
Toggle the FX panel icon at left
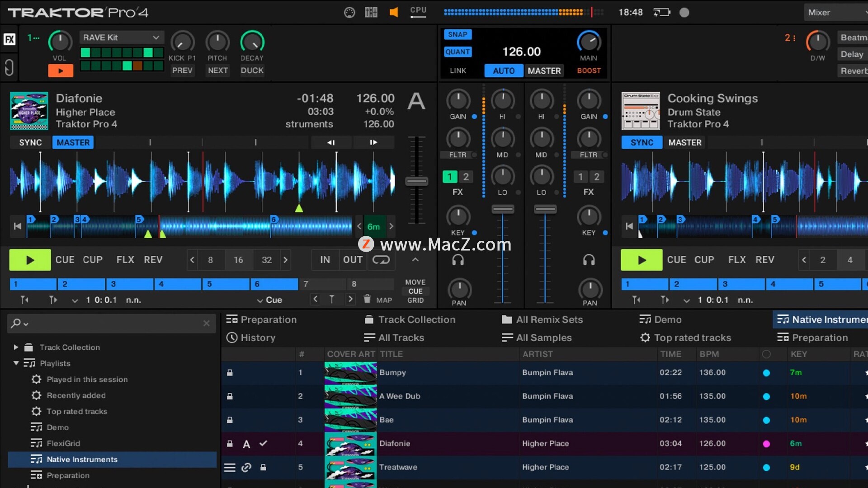pyautogui.click(x=9, y=39)
